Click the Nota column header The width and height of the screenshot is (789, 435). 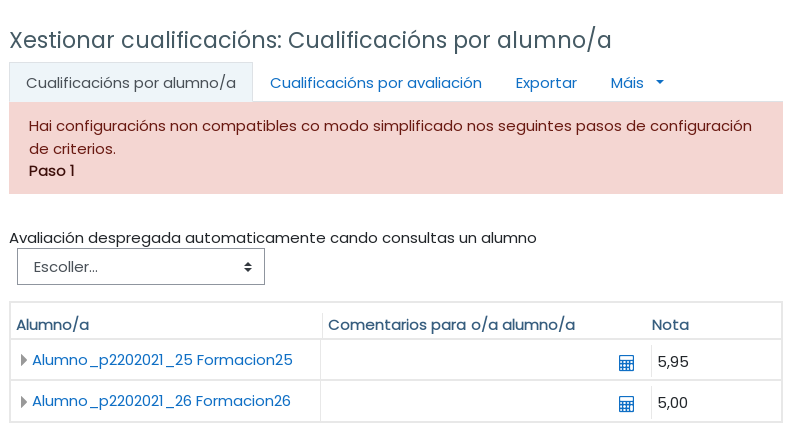point(670,325)
